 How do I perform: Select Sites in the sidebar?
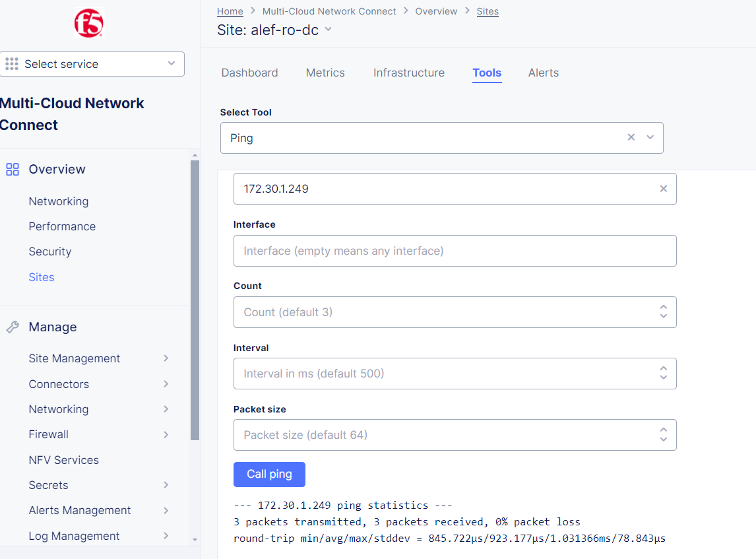pos(42,277)
